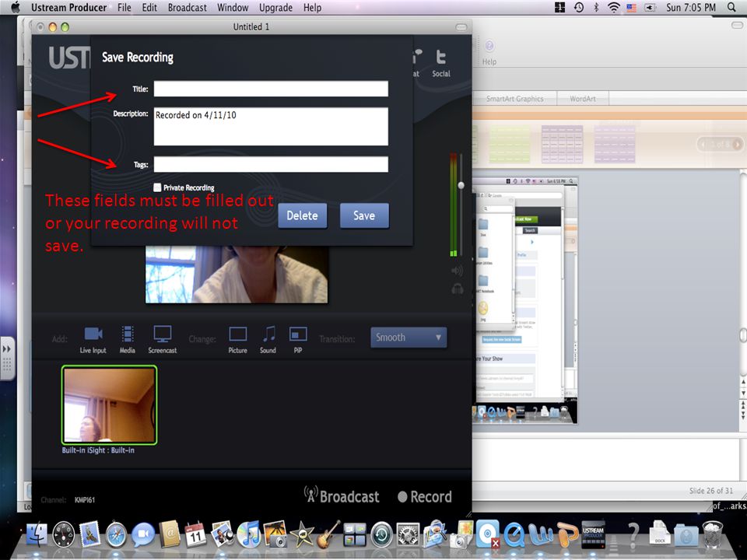Open iMovie star icon in the Dock
This screenshot has height=560, width=747.
point(302,534)
